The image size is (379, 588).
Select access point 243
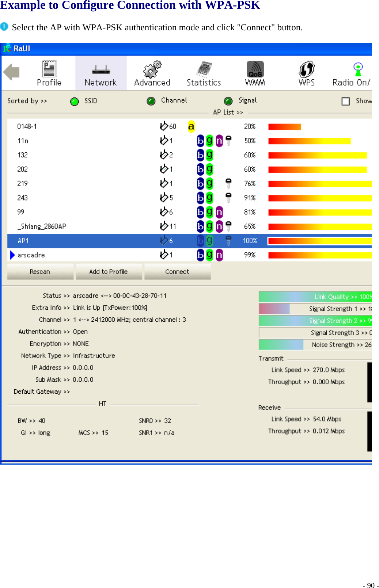(190, 198)
